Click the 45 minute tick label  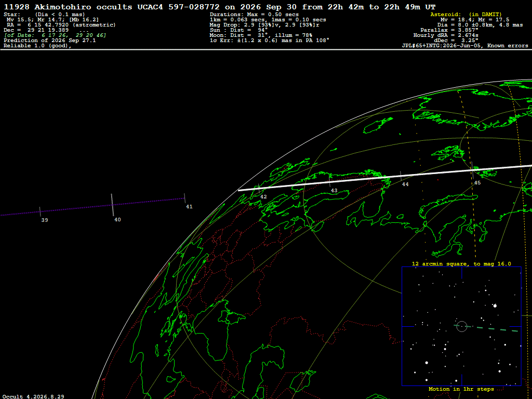pyautogui.click(x=477, y=183)
